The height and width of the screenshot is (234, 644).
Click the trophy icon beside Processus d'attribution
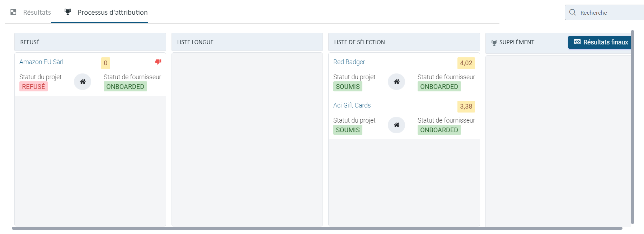pyautogui.click(x=68, y=12)
